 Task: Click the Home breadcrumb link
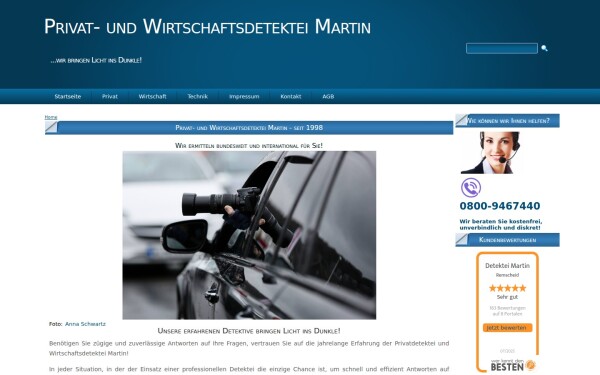[51, 117]
